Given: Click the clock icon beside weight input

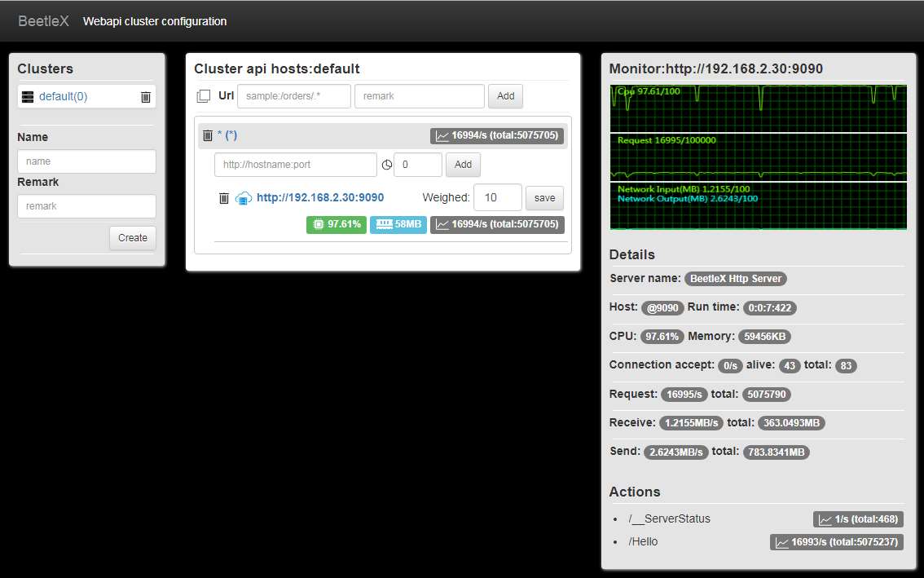Looking at the screenshot, I should click(x=386, y=165).
